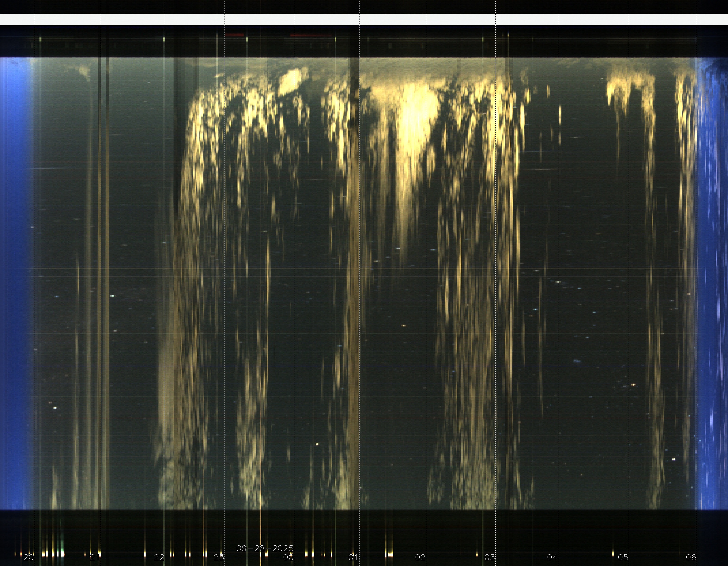Click the 20 hour label
The image size is (728, 566).
pos(28,557)
